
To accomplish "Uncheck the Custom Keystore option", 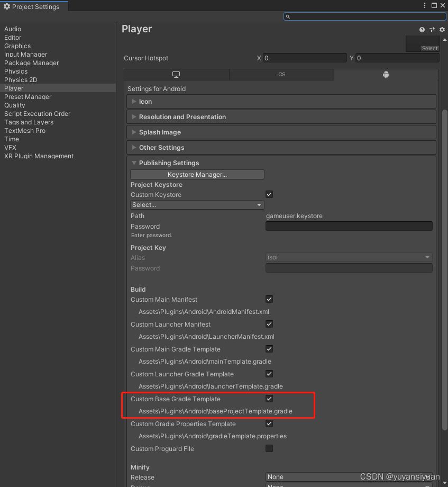I will pyautogui.click(x=269, y=194).
